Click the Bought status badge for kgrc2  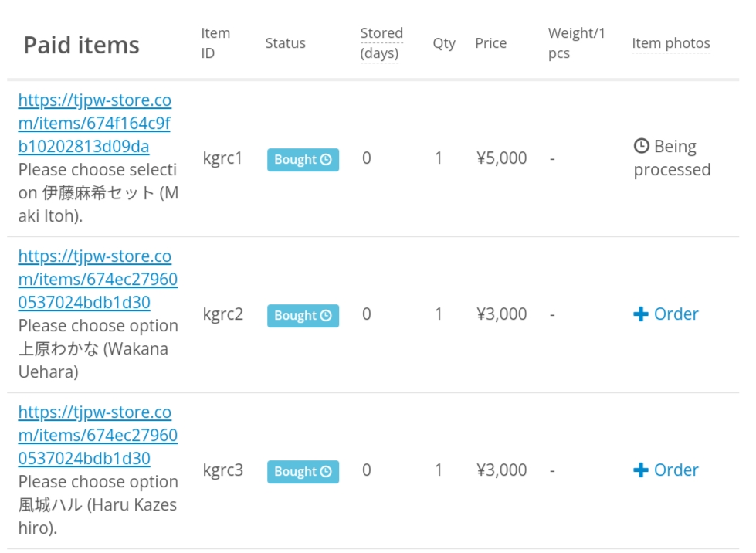(x=303, y=316)
